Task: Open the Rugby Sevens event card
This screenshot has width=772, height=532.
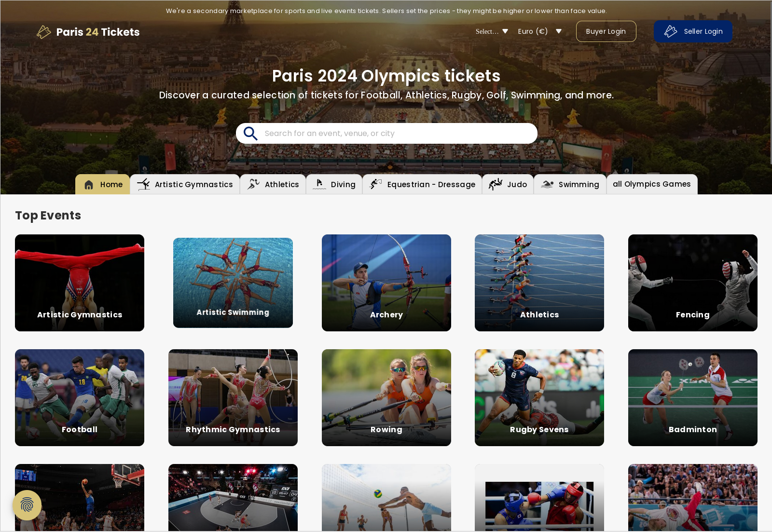Action: pos(539,397)
